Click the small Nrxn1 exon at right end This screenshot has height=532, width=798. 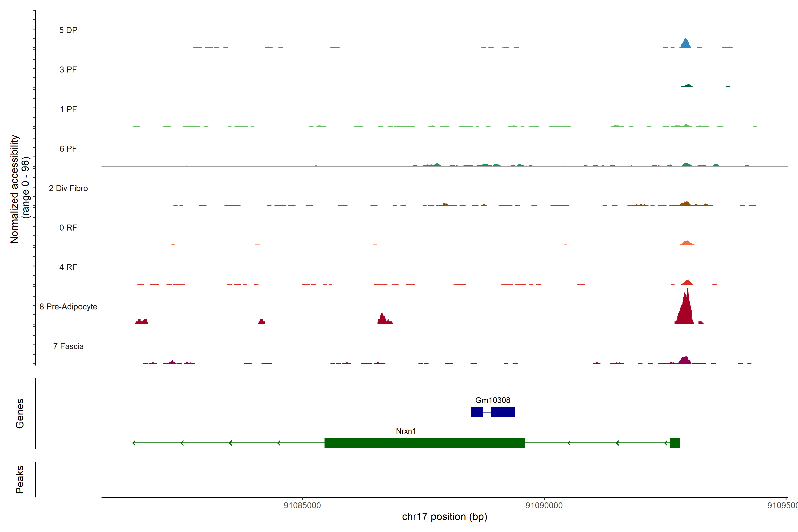tap(675, 443)
